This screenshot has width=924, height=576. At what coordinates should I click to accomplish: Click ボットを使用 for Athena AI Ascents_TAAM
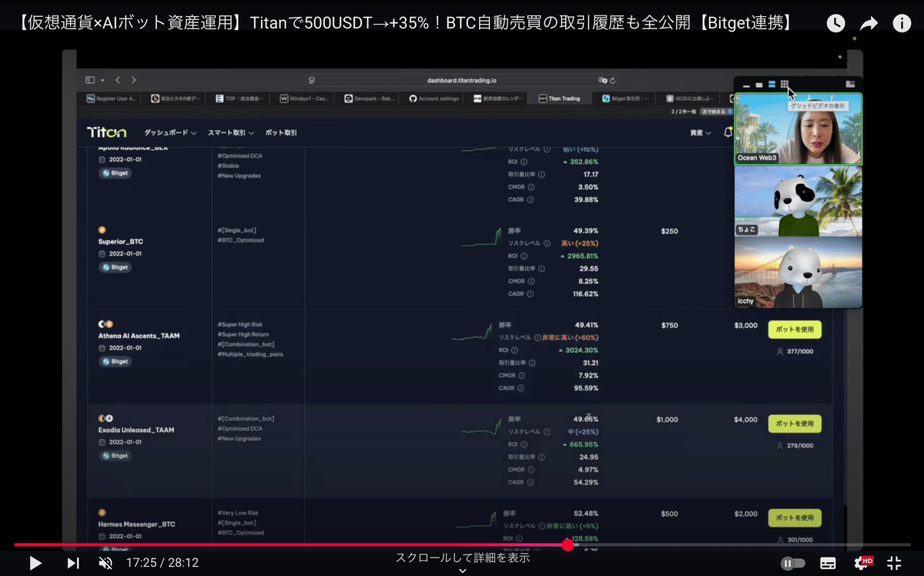(x=796, y=329)
